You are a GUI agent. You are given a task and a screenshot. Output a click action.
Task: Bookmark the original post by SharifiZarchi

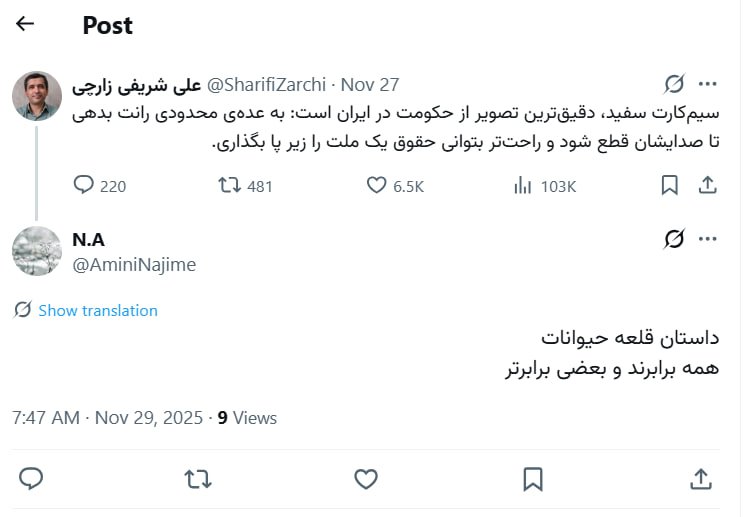click(x=670, y=185)
